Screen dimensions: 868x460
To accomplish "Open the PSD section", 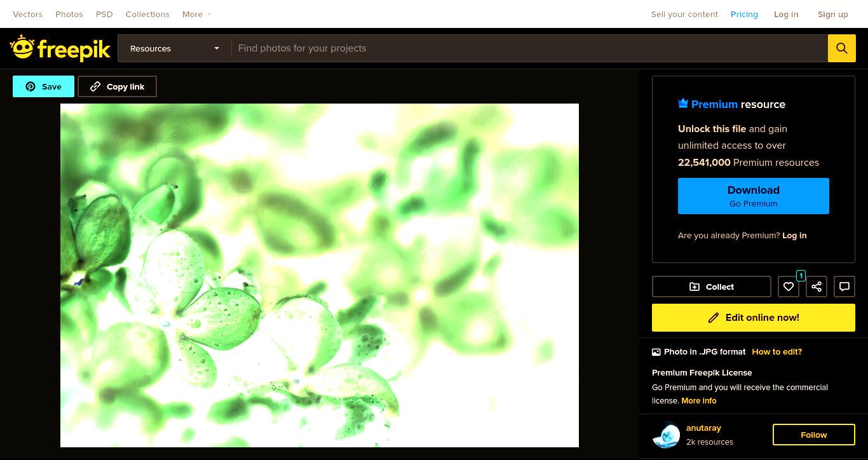I will pos(104,14).
